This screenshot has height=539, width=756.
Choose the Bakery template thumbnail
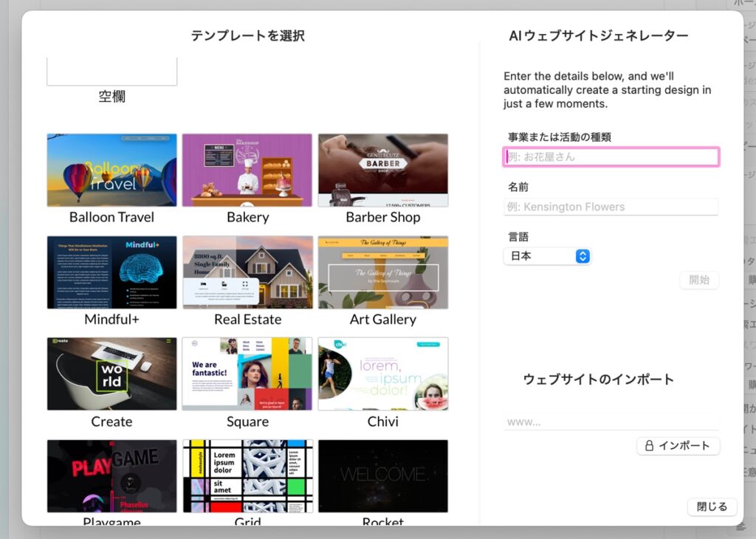247,170
